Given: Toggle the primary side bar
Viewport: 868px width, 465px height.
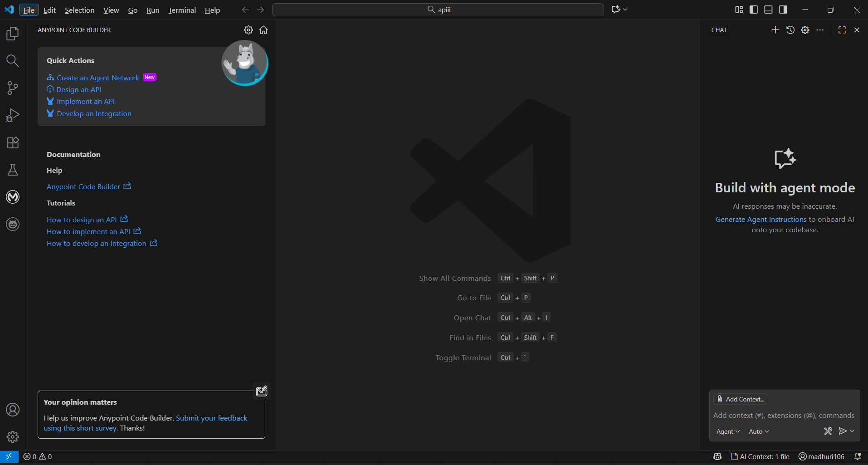Looking at the screenshot, I should click(x=754, y=10).
